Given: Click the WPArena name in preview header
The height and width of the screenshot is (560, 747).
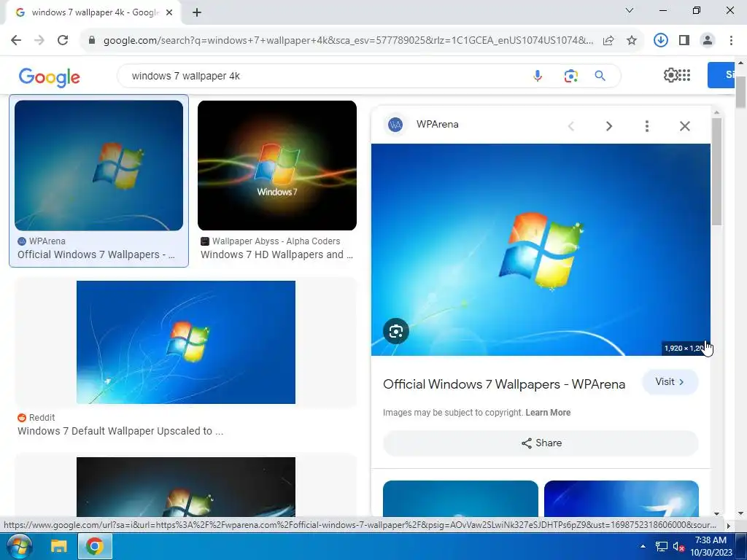Looking at the screenshot, I should [x=438, y=124].
